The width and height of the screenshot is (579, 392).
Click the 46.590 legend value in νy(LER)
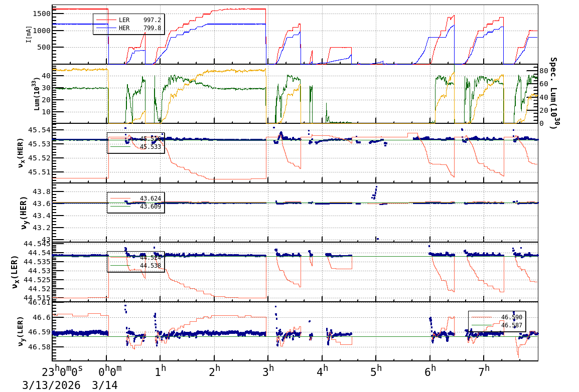pos(512,317)
